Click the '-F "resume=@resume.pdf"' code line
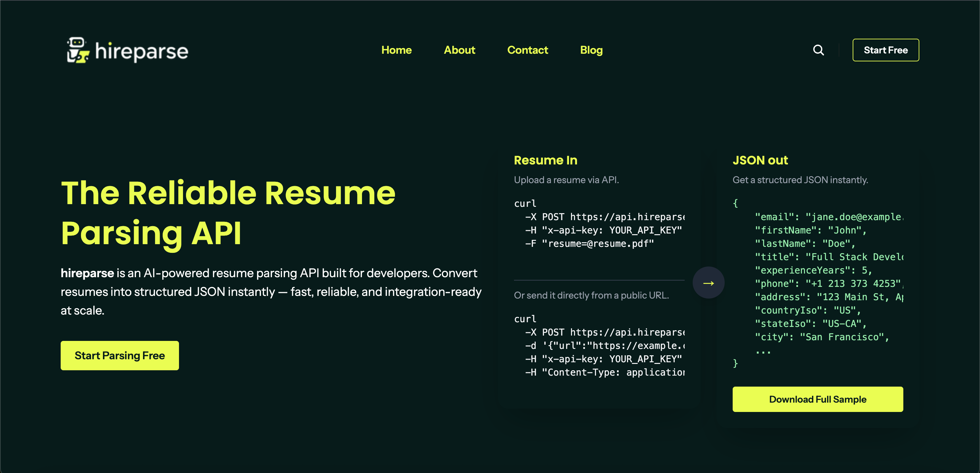The image size is (980, 473). [x=589, y=244]
